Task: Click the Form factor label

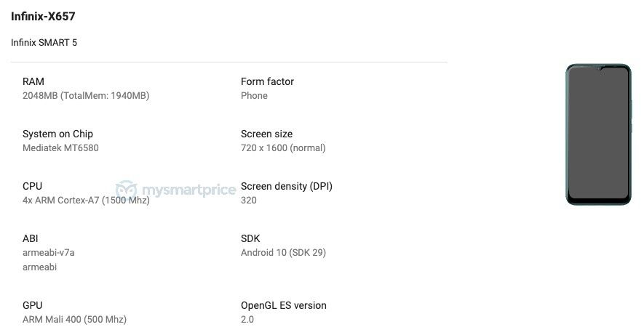Action: 267,81
